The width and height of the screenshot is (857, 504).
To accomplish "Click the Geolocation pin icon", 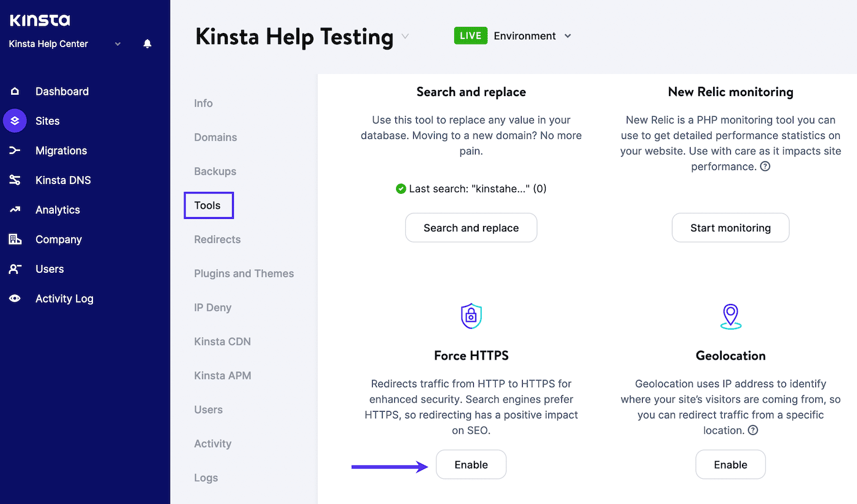I will pyautogui.click(x=730, y=316).
